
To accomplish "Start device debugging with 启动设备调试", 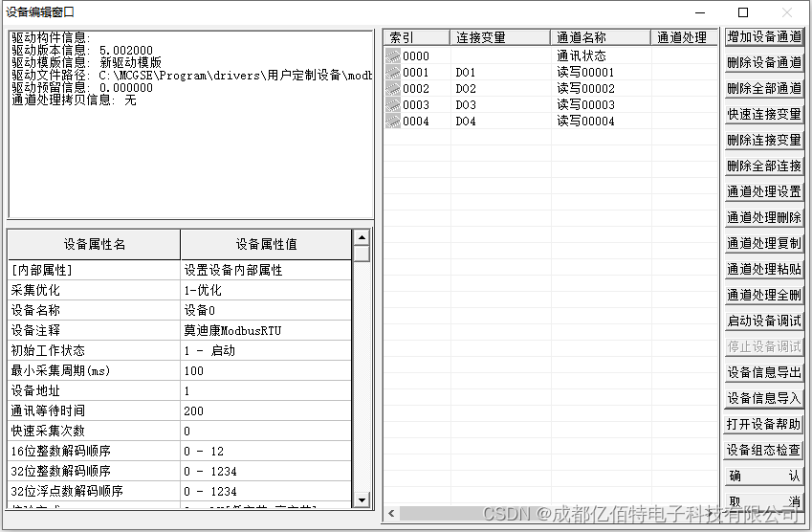I will [x=764, y=321].
